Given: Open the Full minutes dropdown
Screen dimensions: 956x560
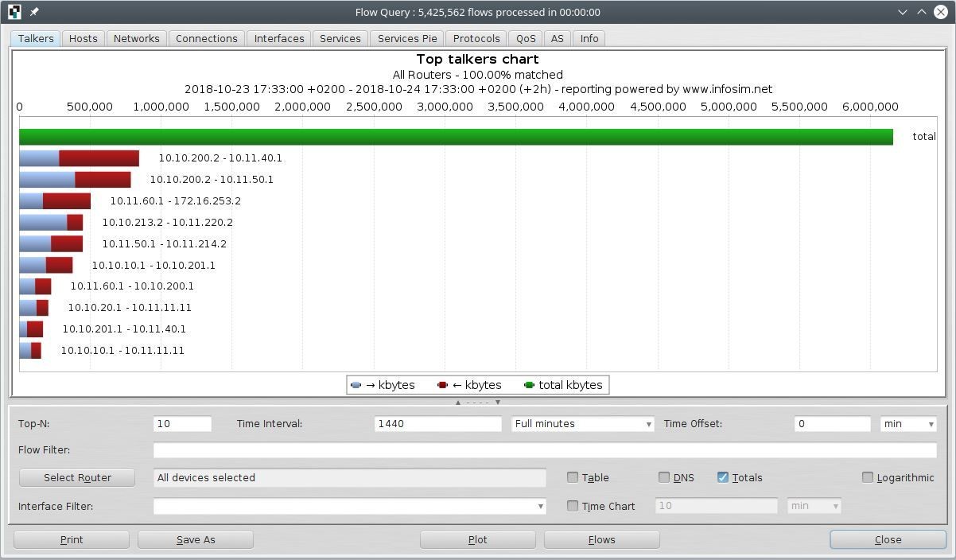Looking at the screenshot, I should tap(582, 424).
